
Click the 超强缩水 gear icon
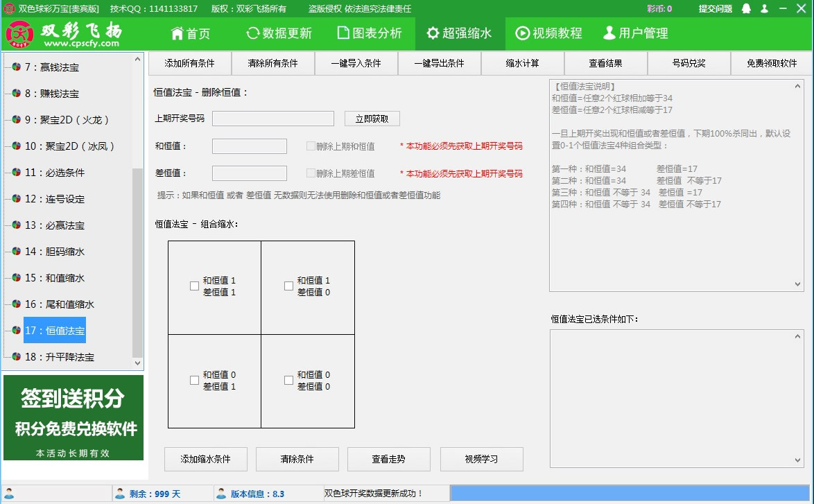tap(434, 33)
